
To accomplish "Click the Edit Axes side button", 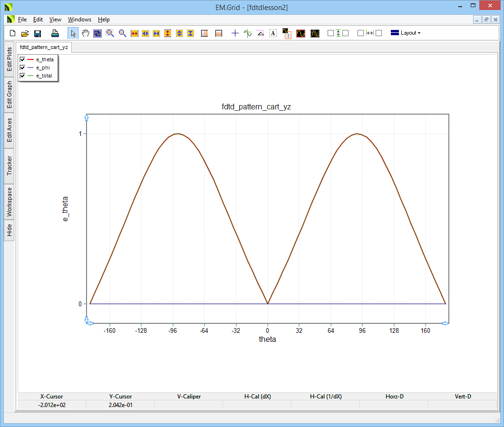I will (9, 130).
